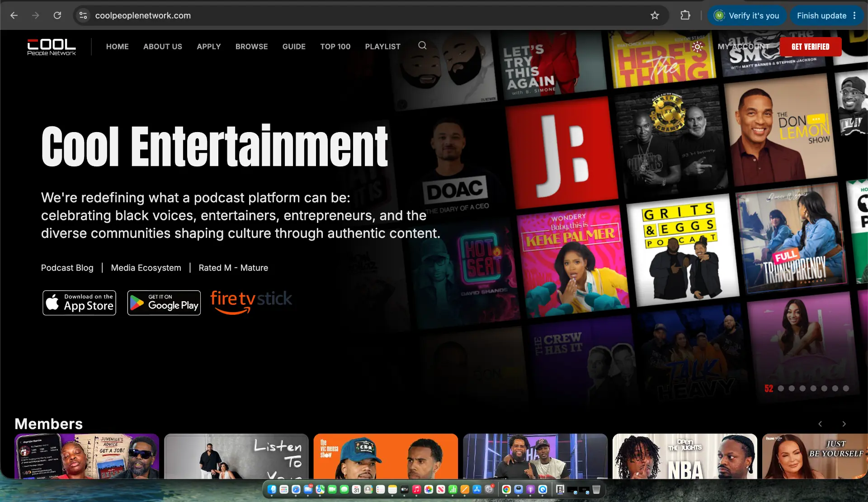This screenshot has height=502, width=868.
Task: Click the Podcast Blog link
Action: coord(67,268)
